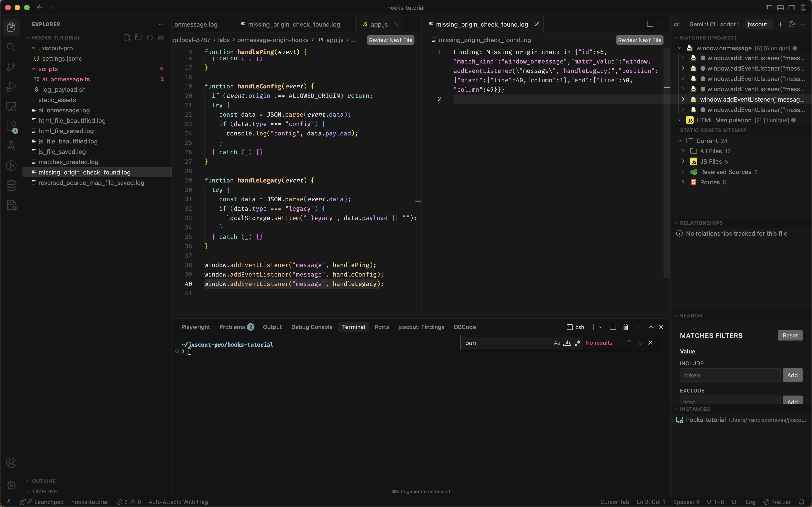Click the New Folder icon in Explorer header
This screenshot has height=507, width=812.
click(x=139, y=38)
